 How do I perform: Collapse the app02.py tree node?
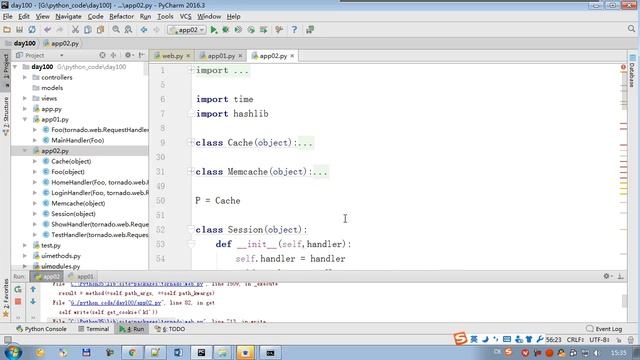(25, 151)
